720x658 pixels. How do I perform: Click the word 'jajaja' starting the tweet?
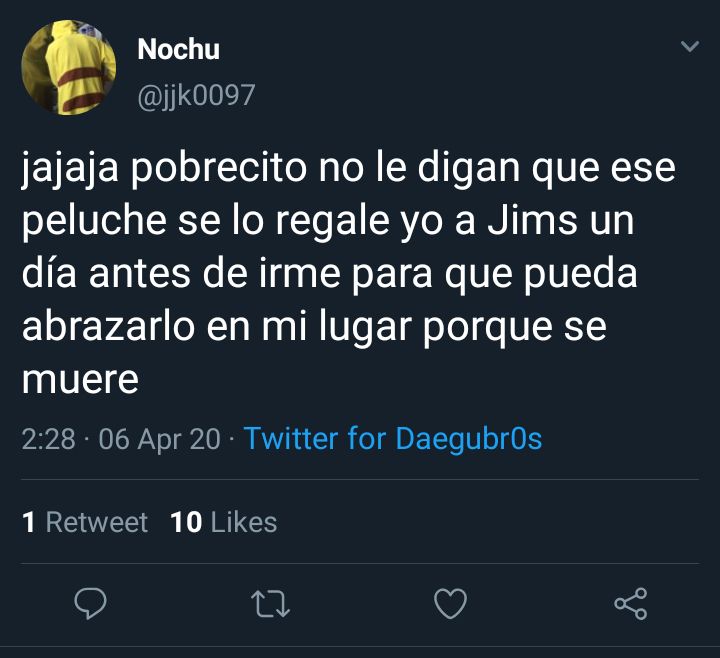(x=70, y=169)
